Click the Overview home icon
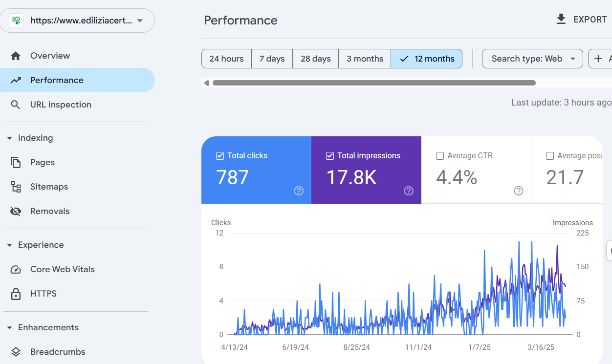Image resolution: width=612 pixels, height=364 pixels. [16, 56]
